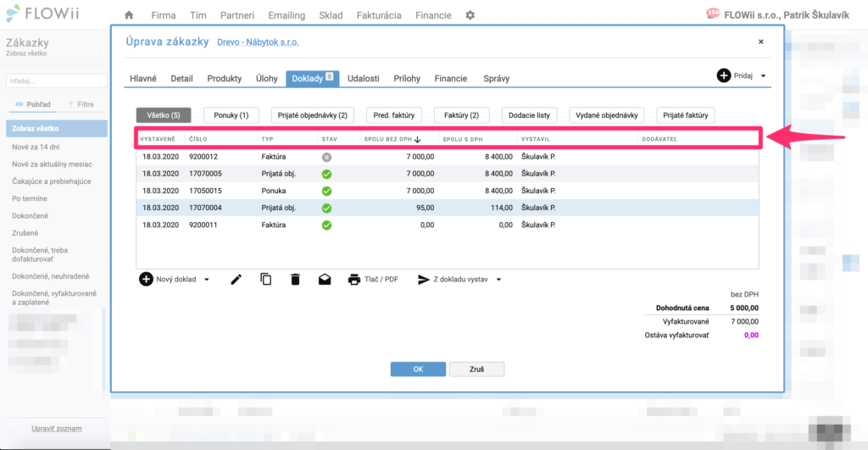Click the printer icon Tlač / PDF
Viewport: 868px width, 450px height.
[353, 280]
